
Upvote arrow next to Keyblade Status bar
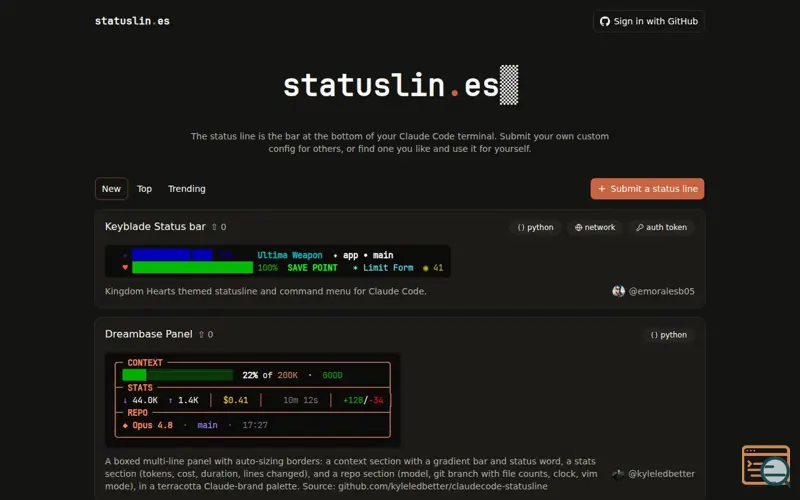click(x=215, y=227)
